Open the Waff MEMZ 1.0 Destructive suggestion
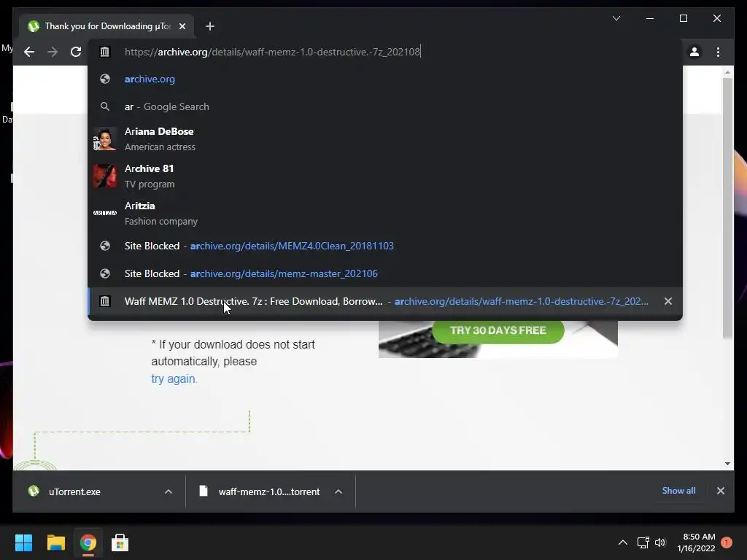747x560 pixels. click(x=385, y=301)
